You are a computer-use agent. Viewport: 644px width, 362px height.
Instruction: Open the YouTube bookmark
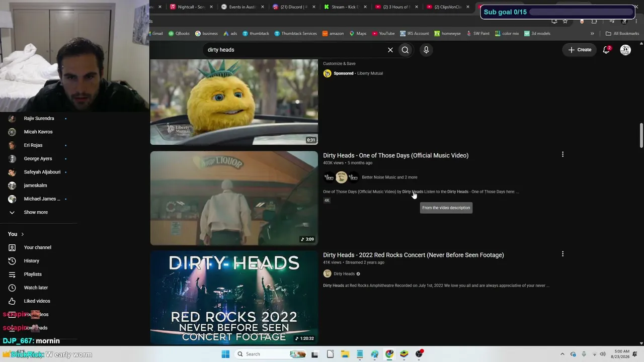click(x=383, y=34)
